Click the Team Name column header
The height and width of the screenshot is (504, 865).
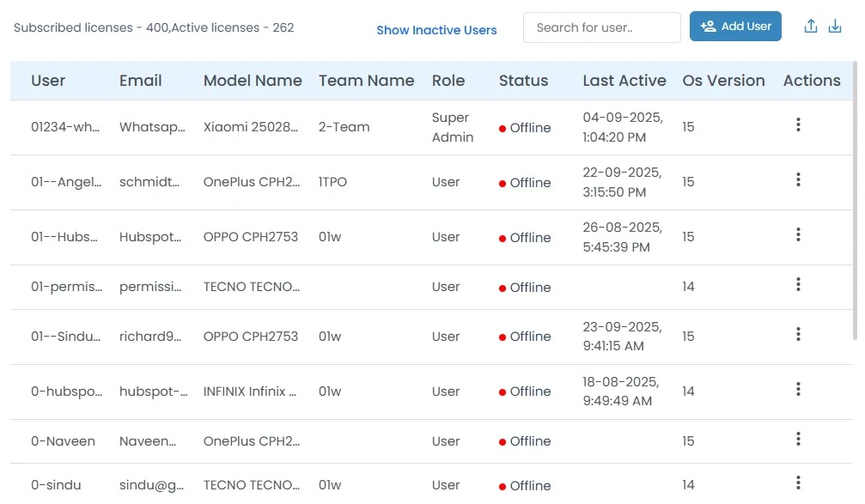tap(366, 81)
